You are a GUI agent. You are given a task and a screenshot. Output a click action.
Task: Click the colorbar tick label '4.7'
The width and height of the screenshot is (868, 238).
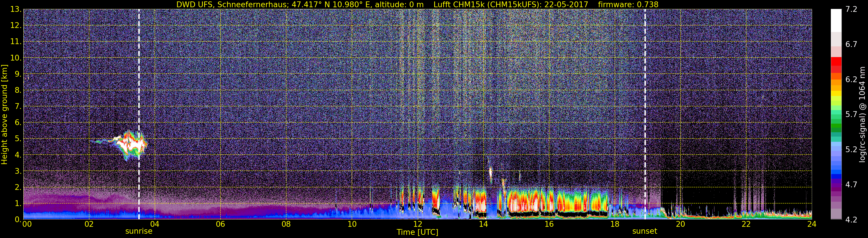(851, 185)
